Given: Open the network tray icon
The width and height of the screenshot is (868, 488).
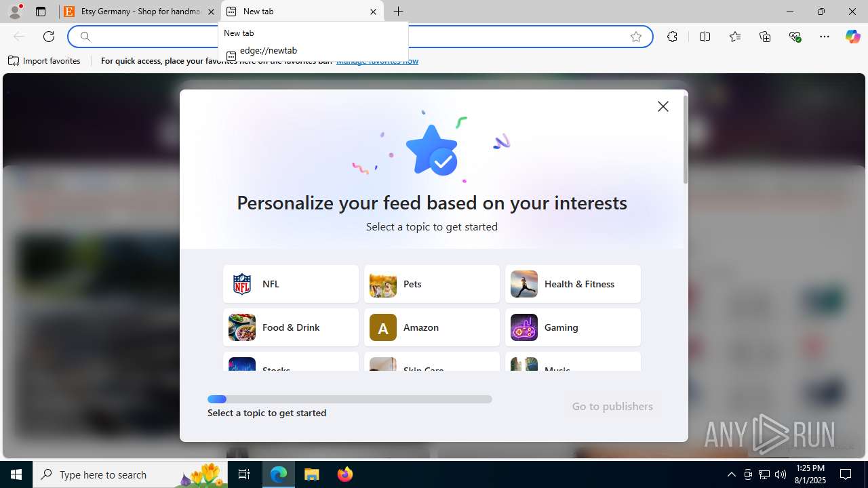Looking at the screenshot, I should click(764, 474).
